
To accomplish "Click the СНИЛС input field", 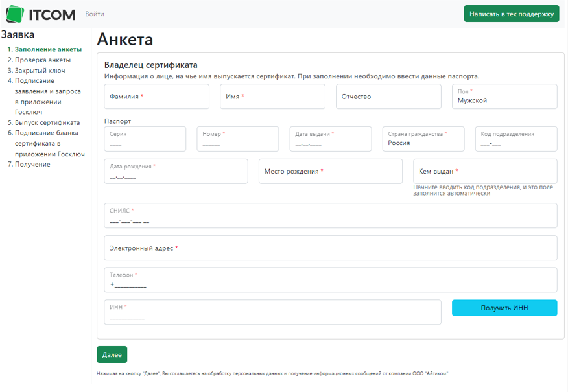I will point(330,216).
